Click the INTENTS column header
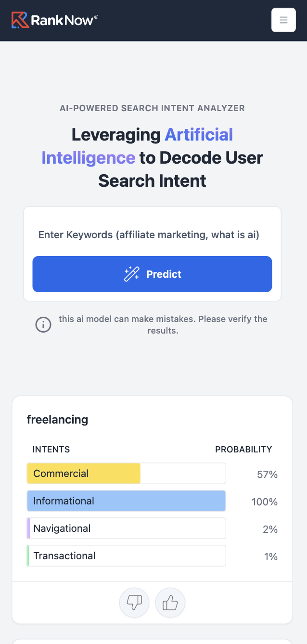307x644 pixels. [51, 450]
